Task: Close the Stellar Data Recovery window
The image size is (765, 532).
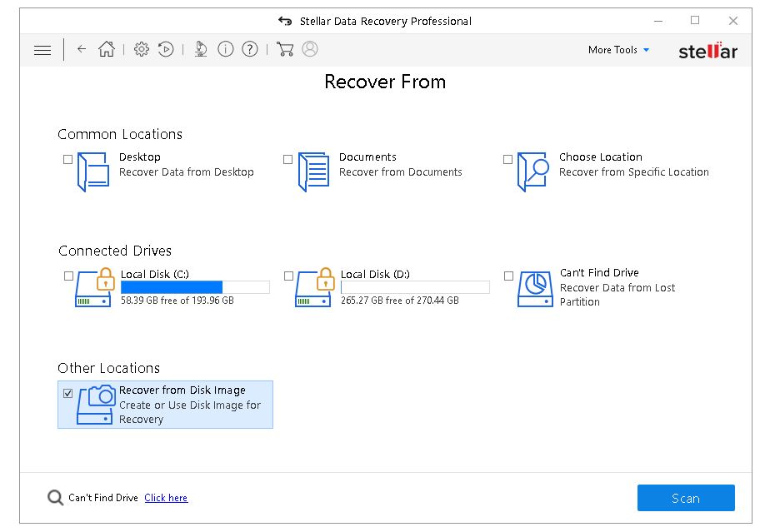Action: [733, 21]
